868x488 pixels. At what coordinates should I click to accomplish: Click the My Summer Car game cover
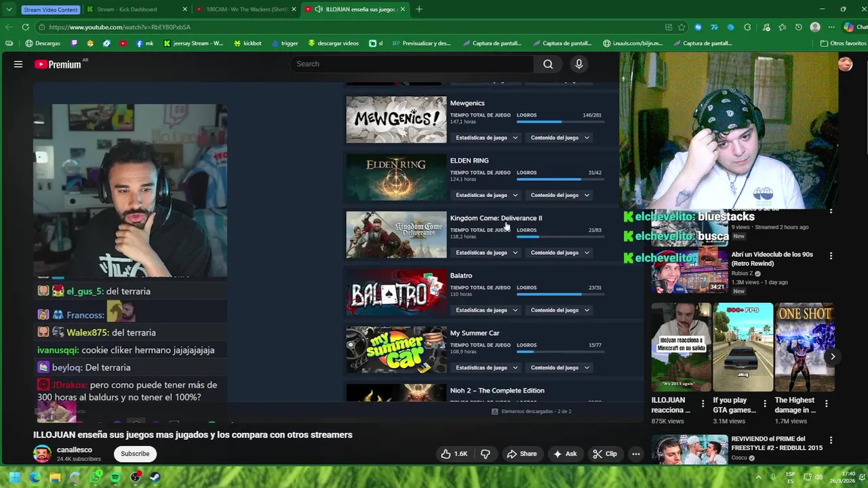pyautogui.click(x=396, y=350)
